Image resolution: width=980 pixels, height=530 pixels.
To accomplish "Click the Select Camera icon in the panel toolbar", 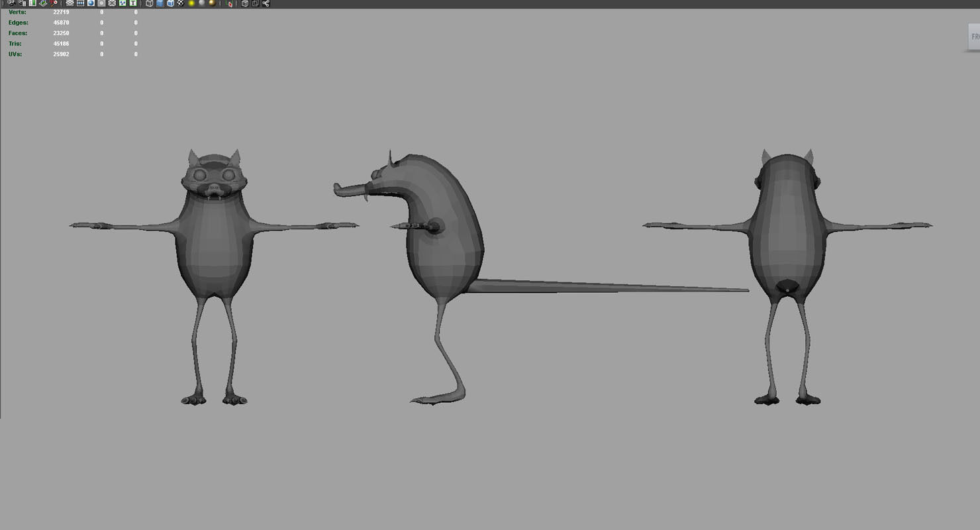I will pyautogui.click(x=11, y=4).
